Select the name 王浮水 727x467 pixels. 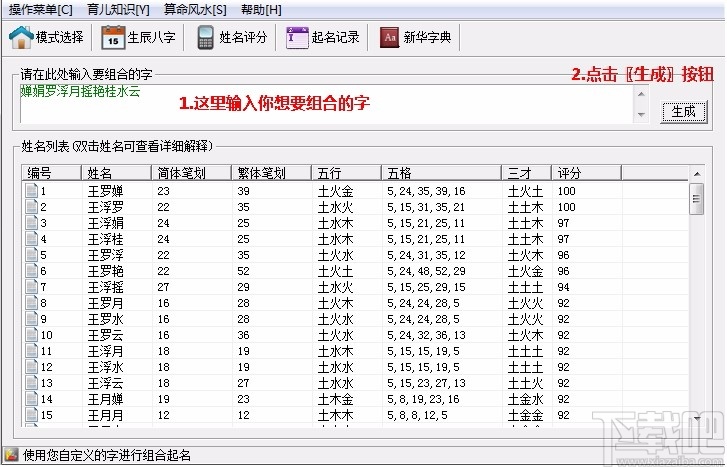[106, 367]
